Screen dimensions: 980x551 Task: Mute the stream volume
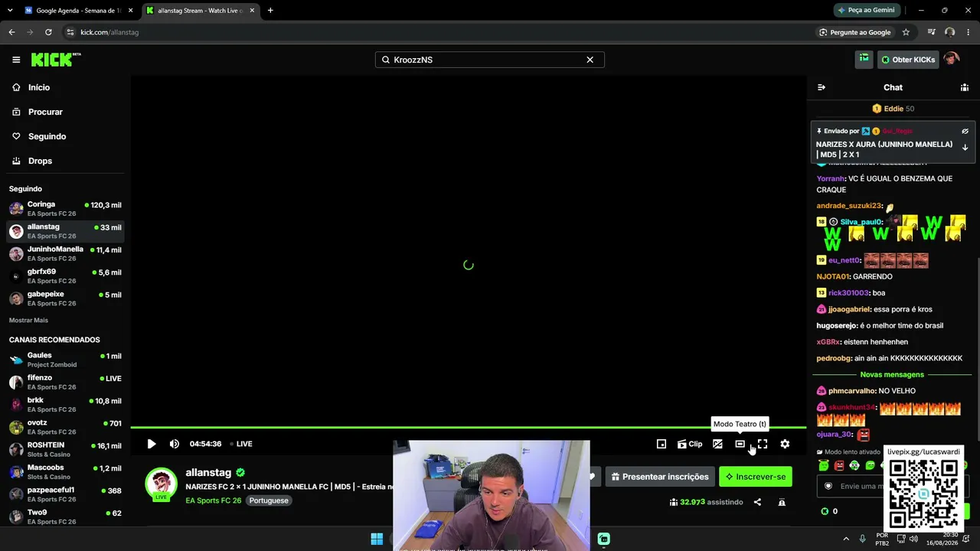(174, 444)
